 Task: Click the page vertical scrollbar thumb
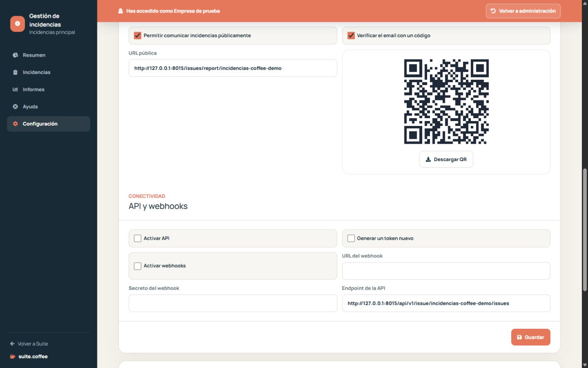585,229
